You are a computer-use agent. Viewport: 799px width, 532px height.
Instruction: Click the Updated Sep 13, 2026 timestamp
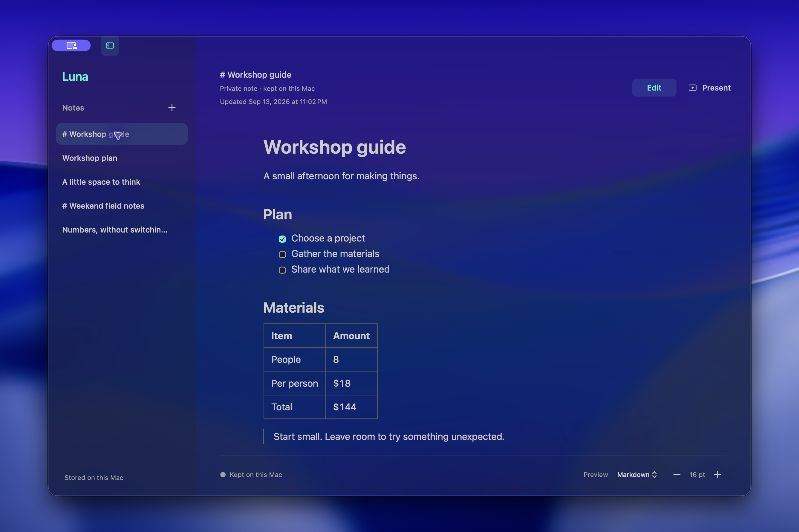(273, 102)
